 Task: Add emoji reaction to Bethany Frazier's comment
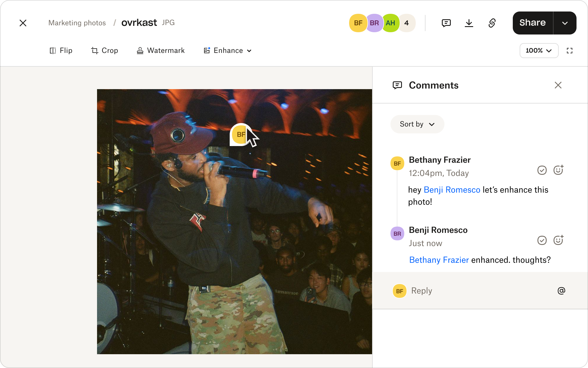point(558,170)
